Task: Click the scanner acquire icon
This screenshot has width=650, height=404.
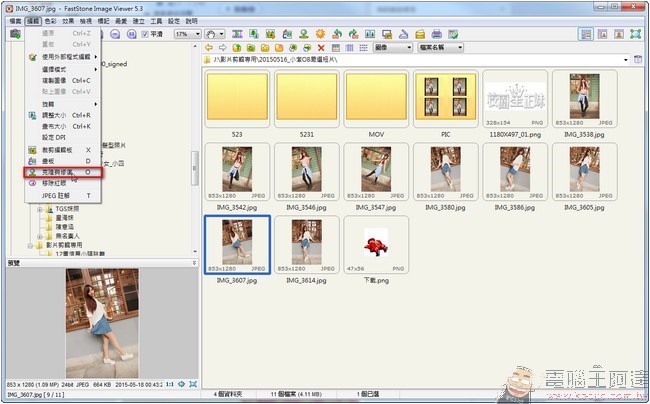Action: (x=403, y=34)
